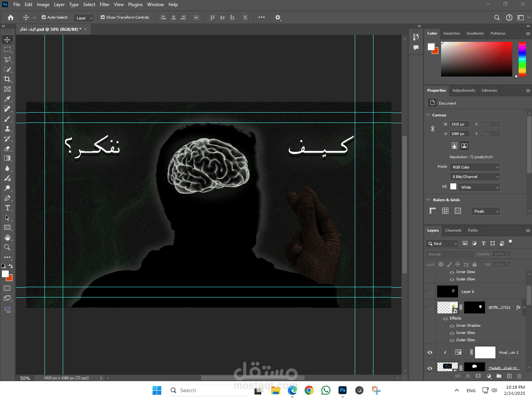Image resolution: width=532 pixels, height=399 pixels.
Task: Select the Zoom tool
Action: click(7, 247)
